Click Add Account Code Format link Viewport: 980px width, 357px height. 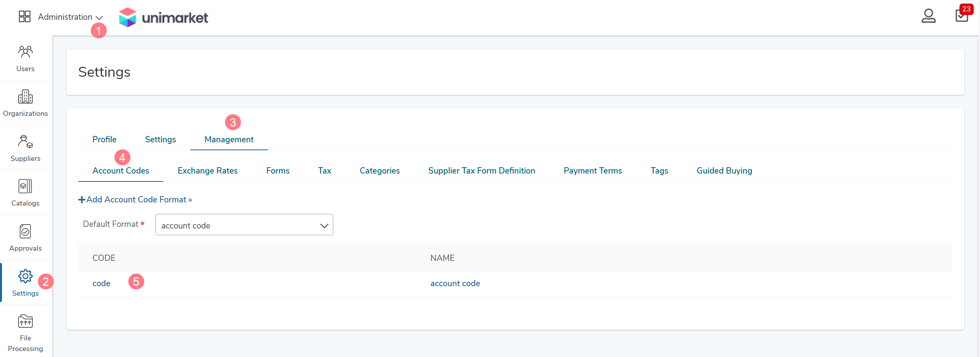135,199
